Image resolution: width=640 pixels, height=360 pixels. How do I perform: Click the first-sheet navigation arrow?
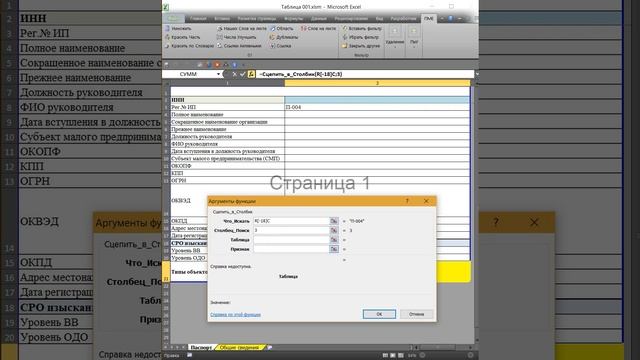click(x=166, y=347)
